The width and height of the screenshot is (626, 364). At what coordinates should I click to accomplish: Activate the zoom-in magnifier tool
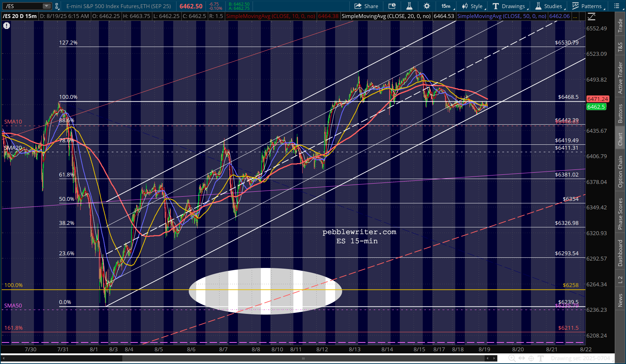[x=513, y=358]
